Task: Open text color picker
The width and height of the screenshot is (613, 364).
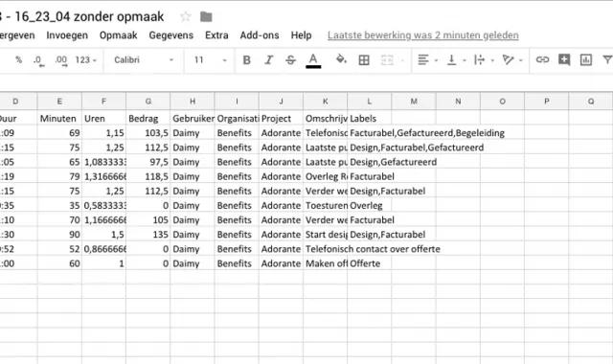Action: click(x=313, y=60)
